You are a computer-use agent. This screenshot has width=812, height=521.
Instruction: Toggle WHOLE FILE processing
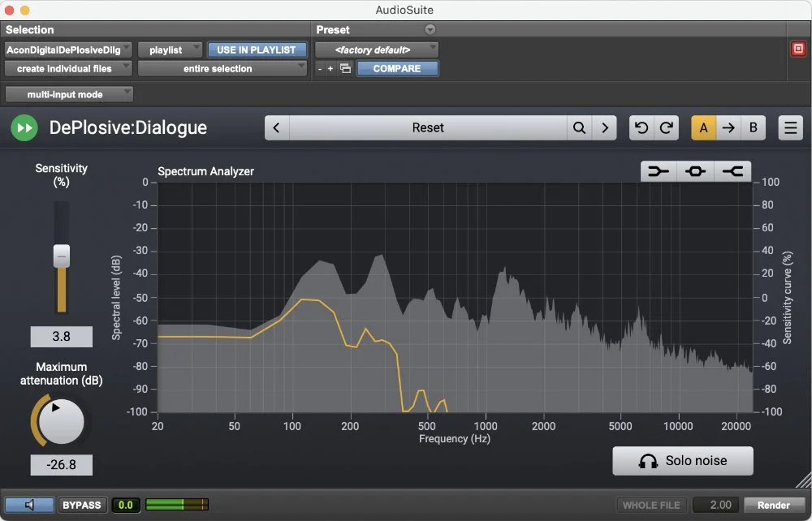651,505
